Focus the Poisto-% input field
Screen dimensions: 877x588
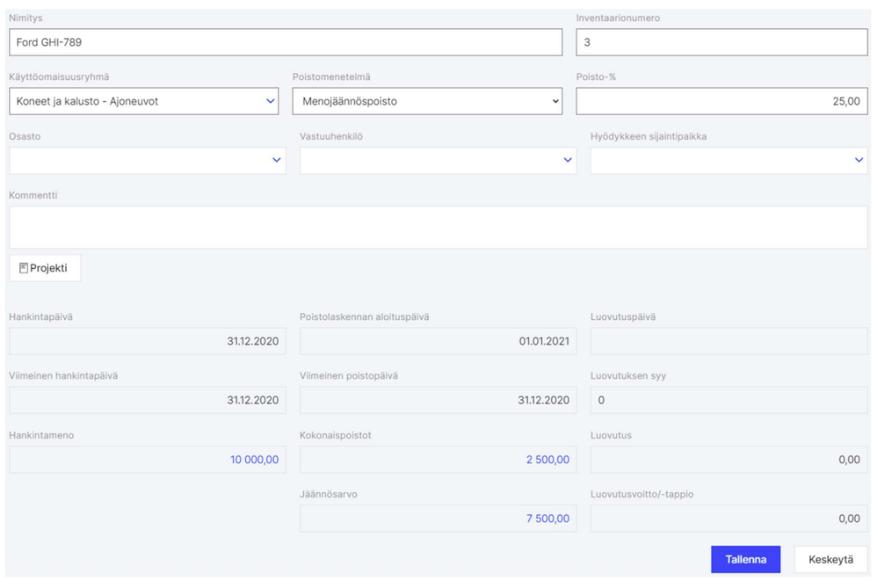tap(721, 101)
